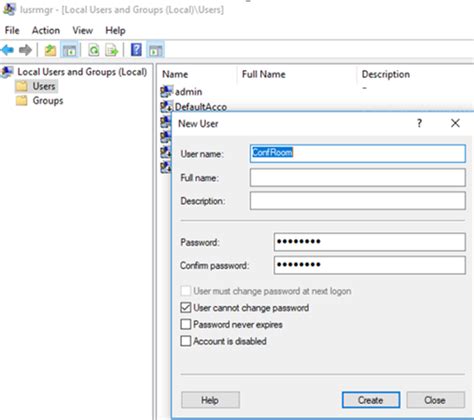Open the blue Help question mark icon

(x=136, y=50)
